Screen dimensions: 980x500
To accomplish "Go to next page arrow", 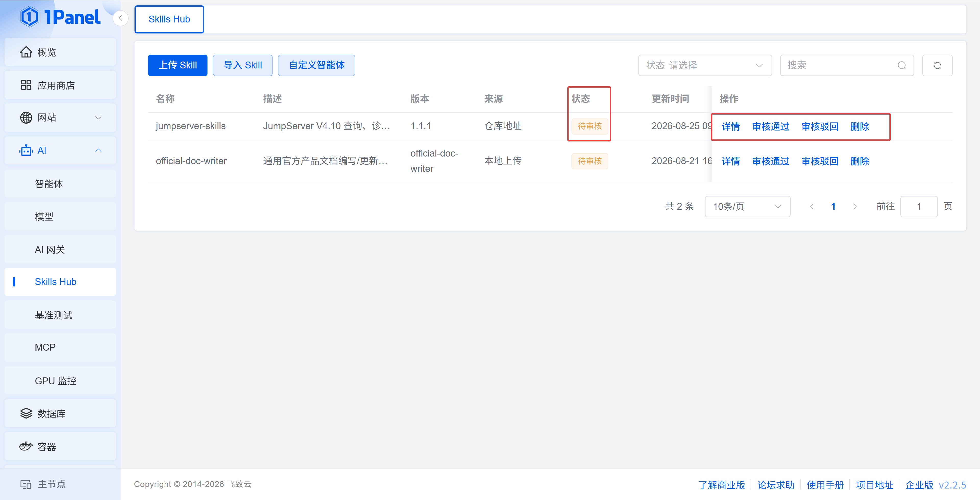I will tap(855, 206).
